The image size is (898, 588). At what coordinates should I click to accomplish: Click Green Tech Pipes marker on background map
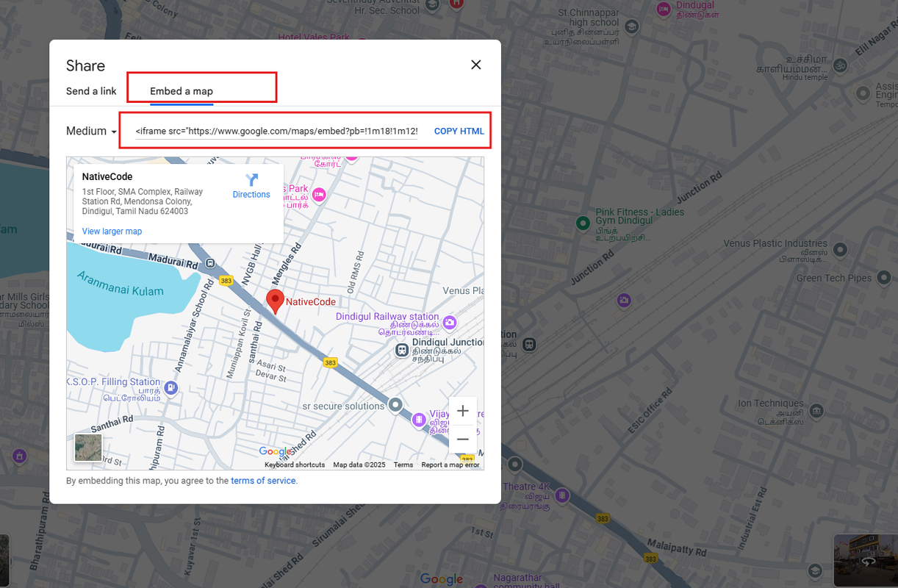[884, 278]
